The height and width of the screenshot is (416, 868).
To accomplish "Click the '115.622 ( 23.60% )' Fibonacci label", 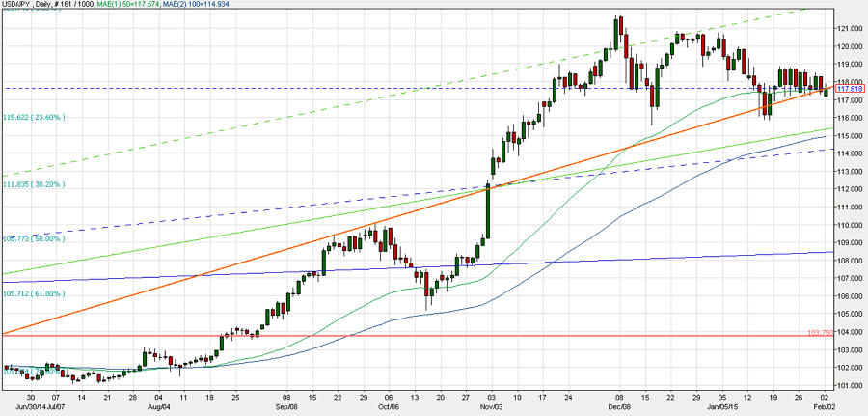I will pyautogui.click(x=34, y=118).
